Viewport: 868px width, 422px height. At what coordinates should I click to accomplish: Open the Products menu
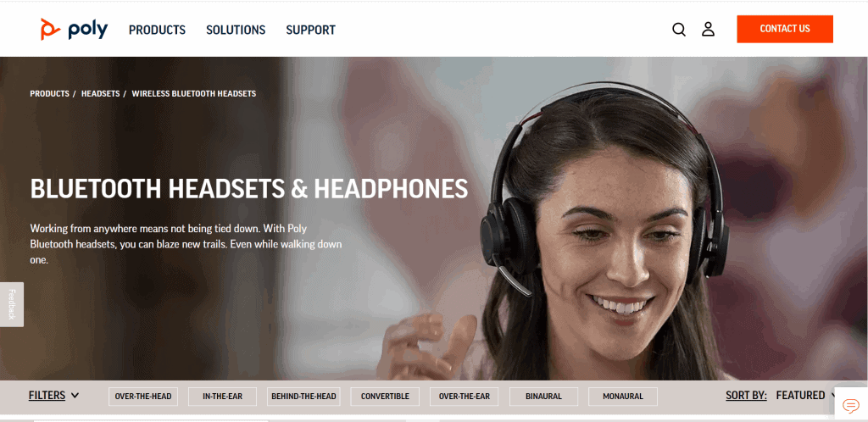pos(157,30)
